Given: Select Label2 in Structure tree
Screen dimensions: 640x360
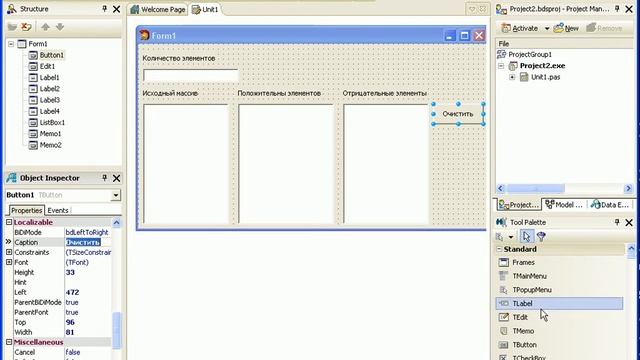Looking at the screenshot, I should point(49,89).
